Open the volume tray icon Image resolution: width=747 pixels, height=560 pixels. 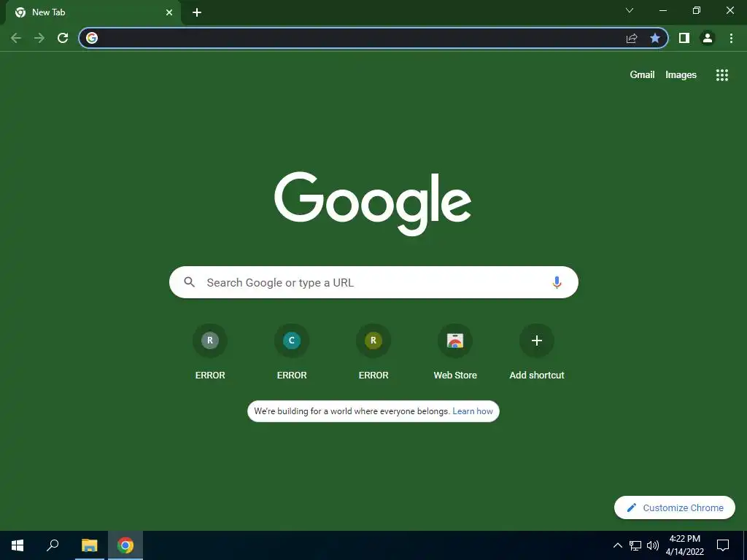(653, 545)
